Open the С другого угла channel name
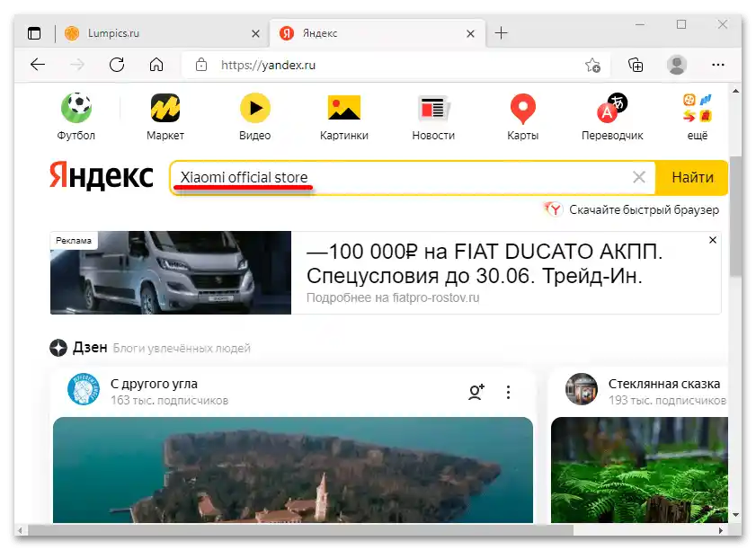This screenshot has height=550, width=756. (154, 384)
